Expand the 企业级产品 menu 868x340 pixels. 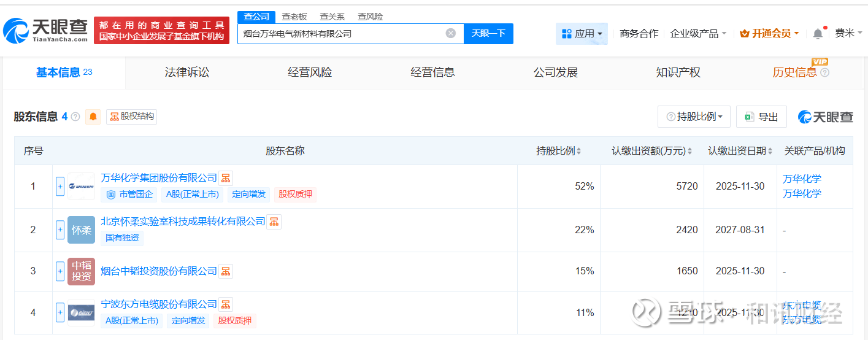click(698, 34)
